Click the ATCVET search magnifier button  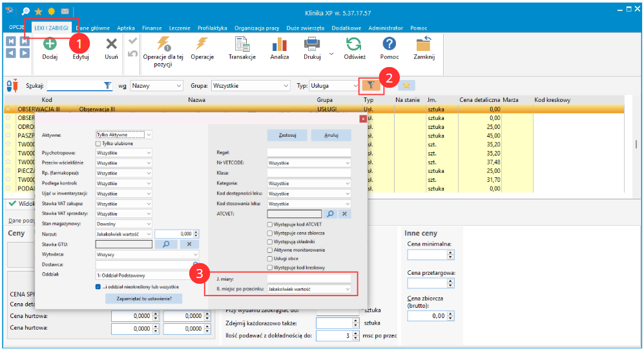pos(329,214)
